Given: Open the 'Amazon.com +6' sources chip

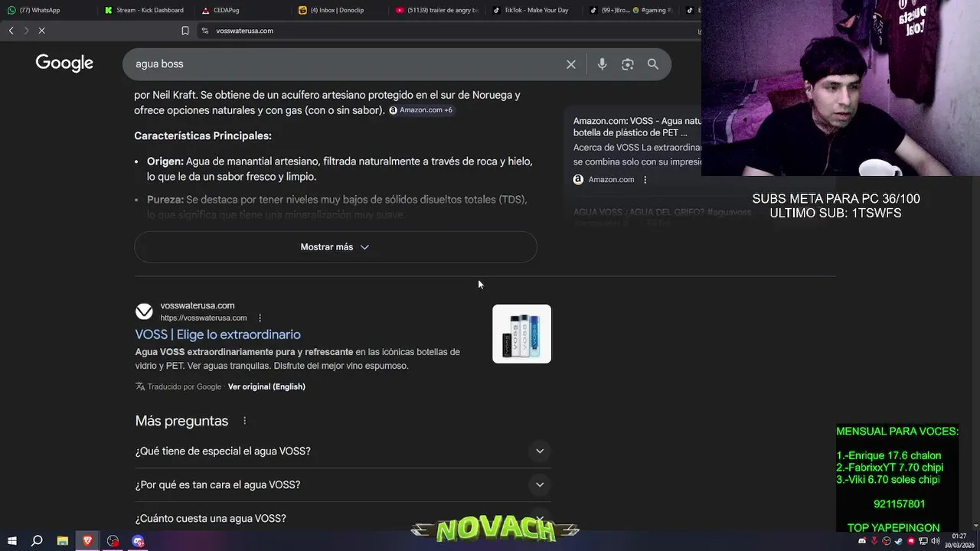Looking at the screenshot, I should tap(420, 110).
